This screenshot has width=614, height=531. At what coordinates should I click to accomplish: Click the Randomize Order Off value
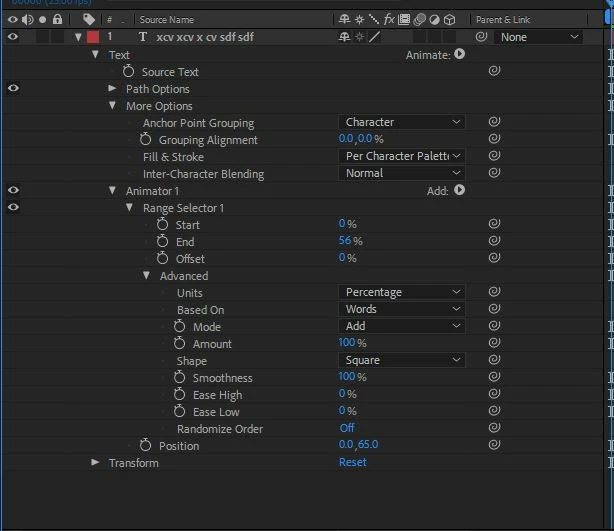(x=347, y=428)
